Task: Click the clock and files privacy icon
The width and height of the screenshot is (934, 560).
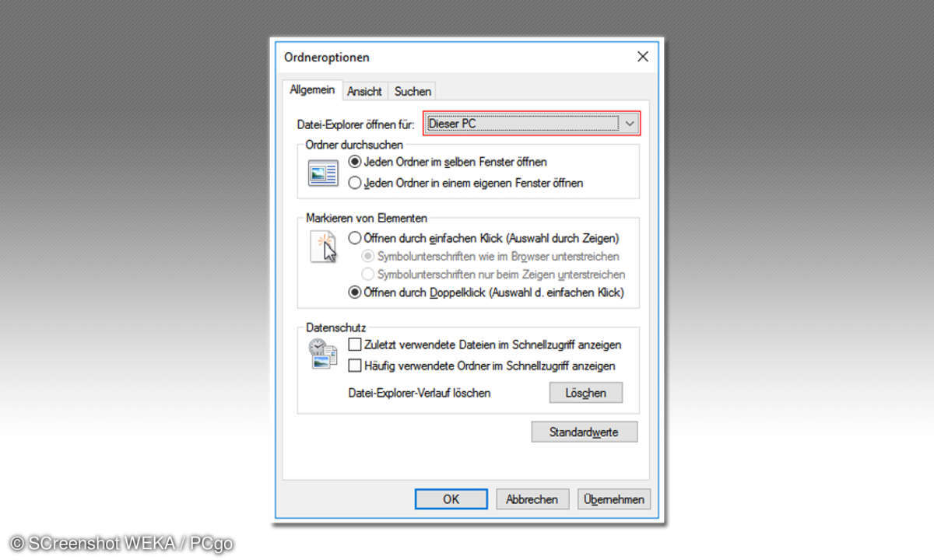Action: coord(323,353)
